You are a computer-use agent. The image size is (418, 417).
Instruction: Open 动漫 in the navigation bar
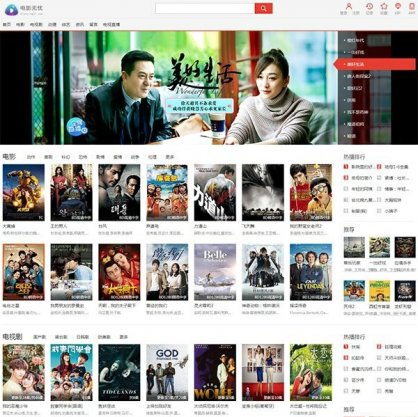click(52, 24)
